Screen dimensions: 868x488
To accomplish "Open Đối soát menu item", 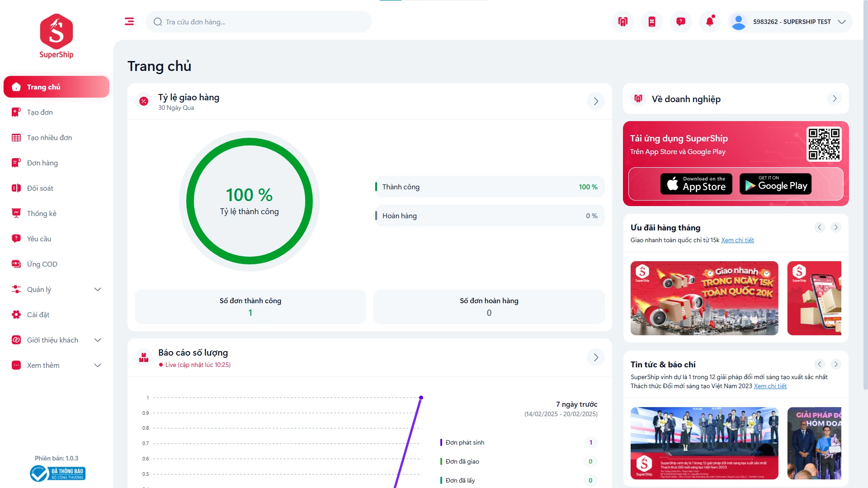I will coord(40,188).
